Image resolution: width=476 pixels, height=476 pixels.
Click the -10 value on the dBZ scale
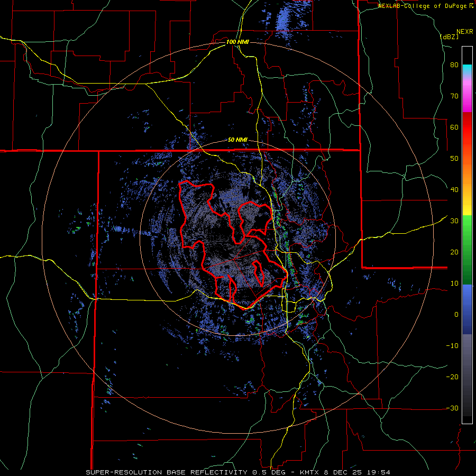coord(452,346)
